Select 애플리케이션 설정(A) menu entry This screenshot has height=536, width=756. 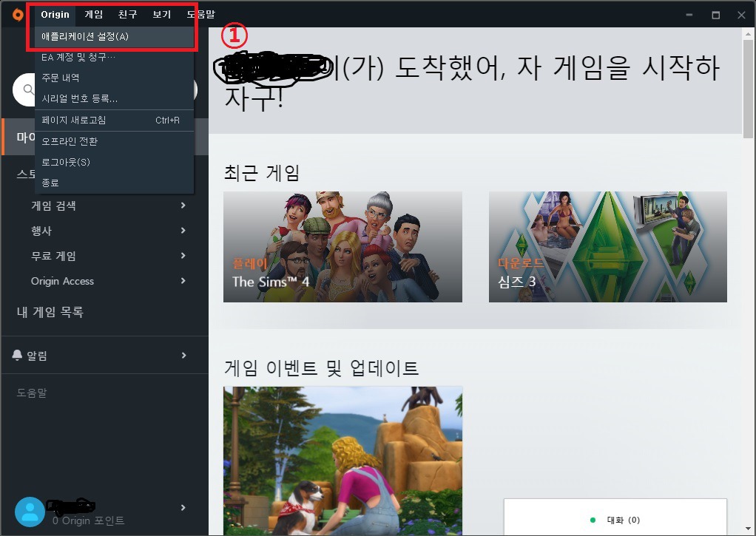click(x=114, y=37)
